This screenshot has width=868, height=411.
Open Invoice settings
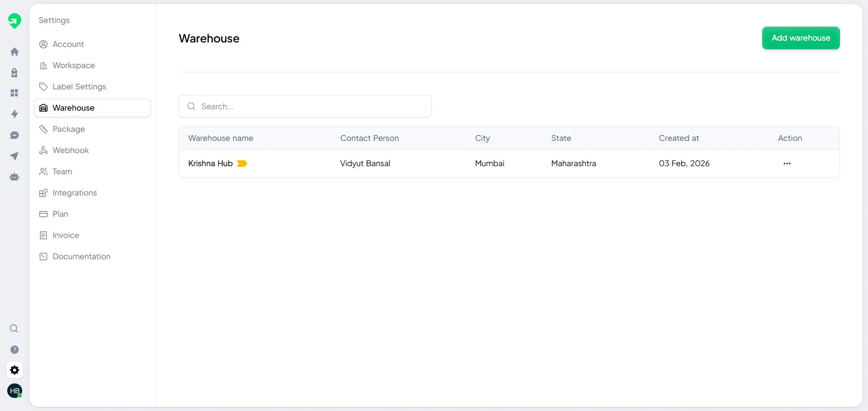[x=93, y=235]
